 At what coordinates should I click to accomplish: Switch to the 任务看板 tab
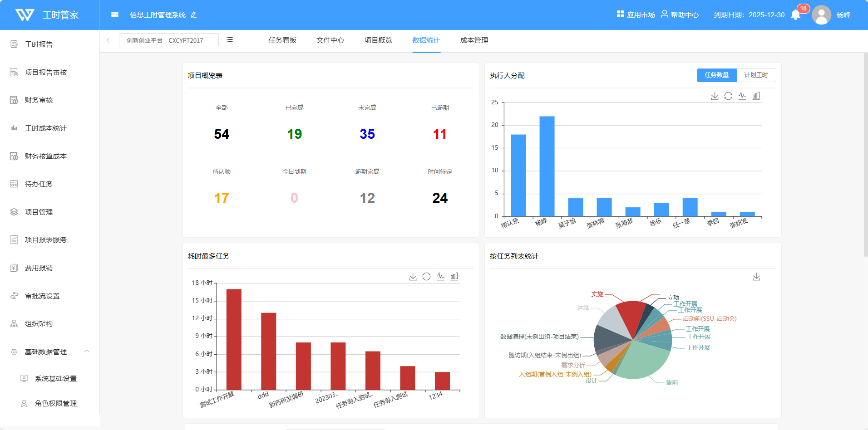tap(282, 40)
